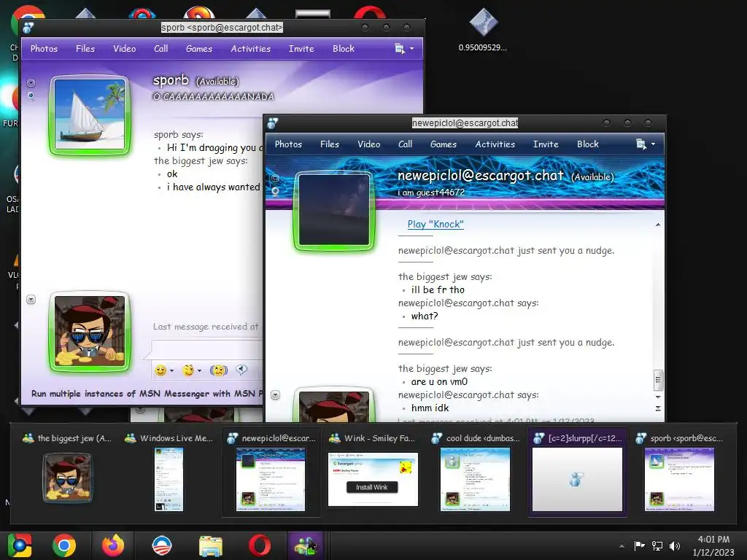Open Games in sporb chat window

[199, 49]
